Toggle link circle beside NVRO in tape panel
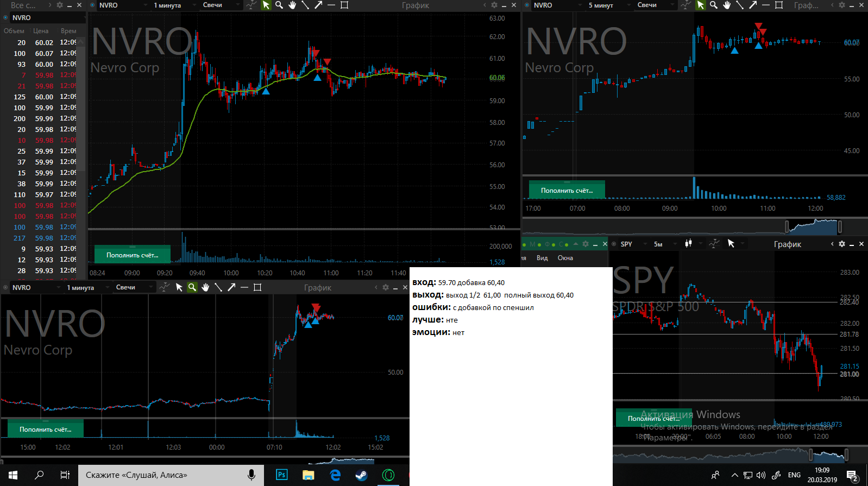 pyautogui.click(x=5, y=17)
